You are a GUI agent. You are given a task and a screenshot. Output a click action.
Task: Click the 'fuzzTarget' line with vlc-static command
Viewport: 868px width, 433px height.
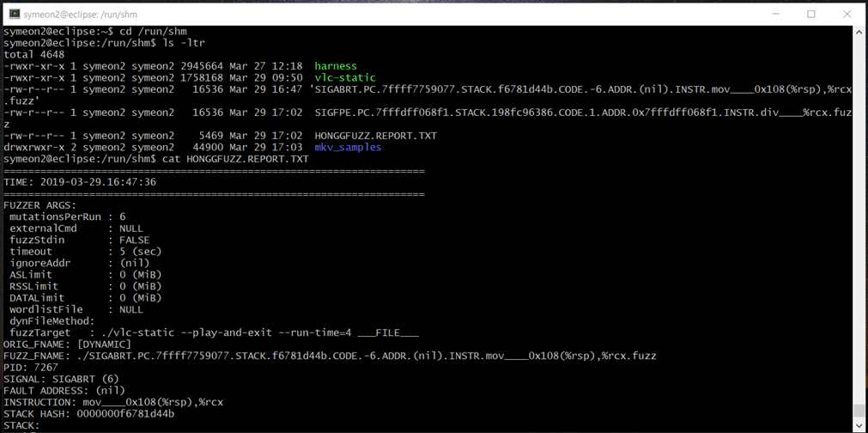coord(214,334)
